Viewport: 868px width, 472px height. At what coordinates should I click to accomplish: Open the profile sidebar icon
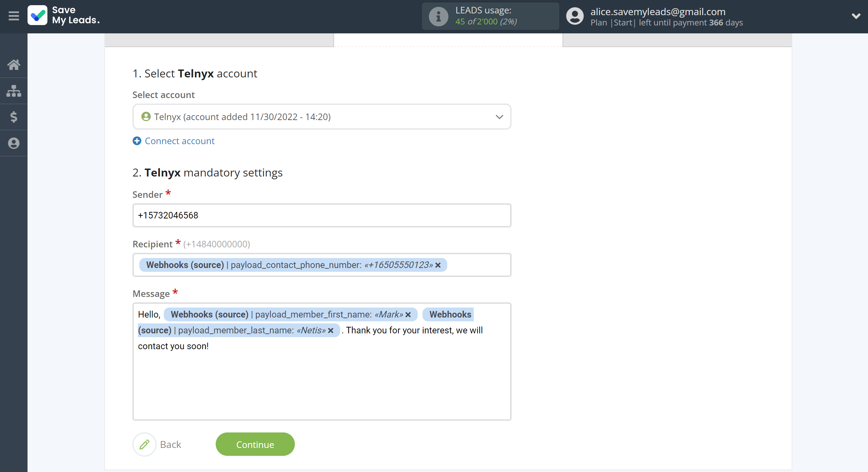tap(14, 143)
